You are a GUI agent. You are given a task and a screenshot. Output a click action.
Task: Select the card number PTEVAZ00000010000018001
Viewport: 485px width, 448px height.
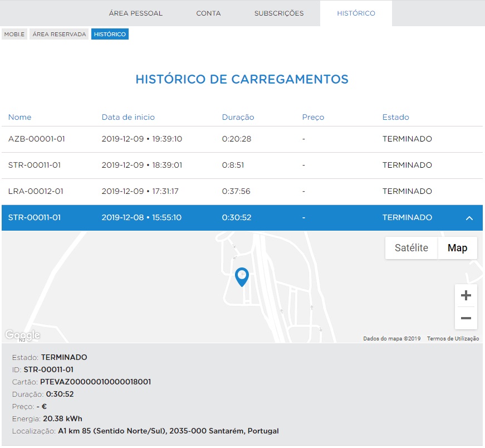pyautogui.click(x=96, y=382)
